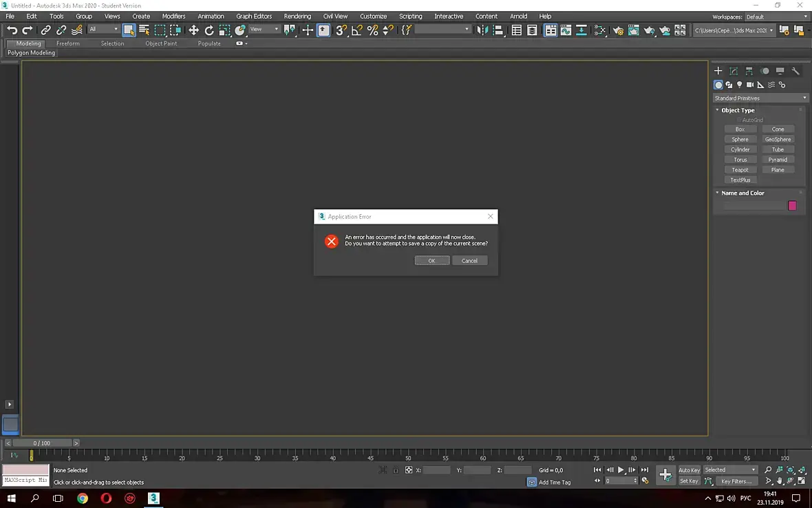The height and width of the screenshot is (508, 812).
Task: Toggle Select and Manipulate crosshair
Action: pyautogui.click(x=308, y=30)
